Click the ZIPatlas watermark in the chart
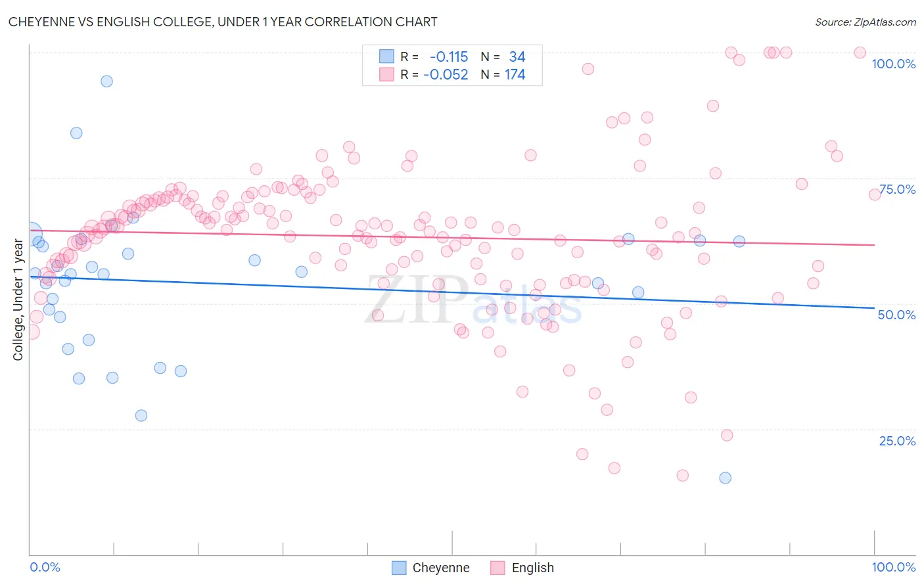This screenshot has height=586, width=924. [x=473, y=301]
